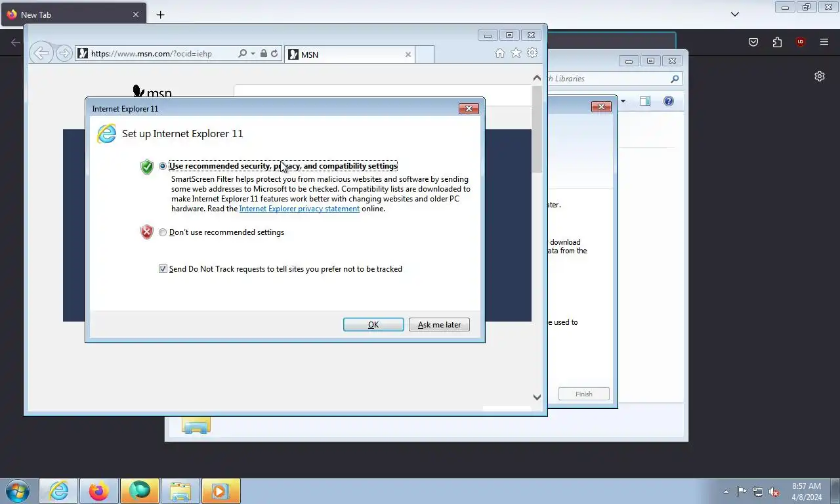Select 'Don't use recommended settings' radio
Image resolution: width=840 pixels, height=504 pixels.
coord(163,232)
